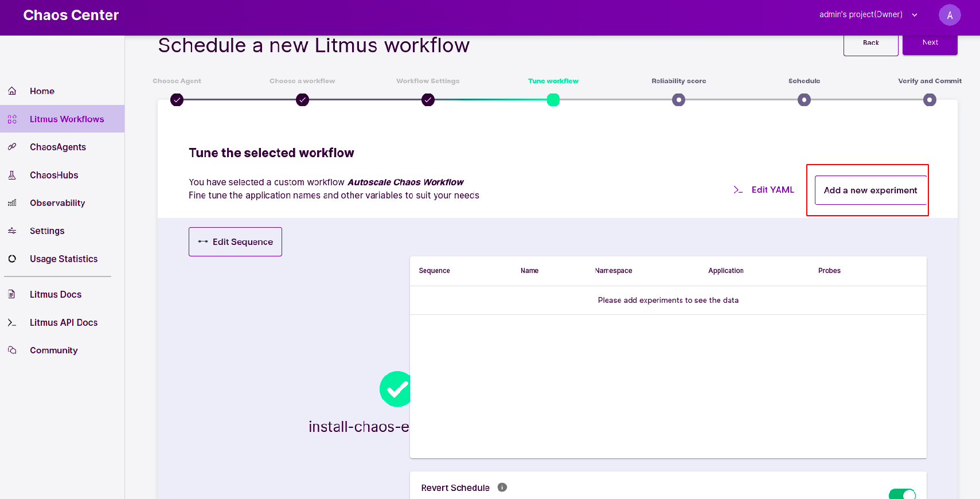Click the Chaos Center title
Viewport: 980px width, 499px height.
(71, 15)
